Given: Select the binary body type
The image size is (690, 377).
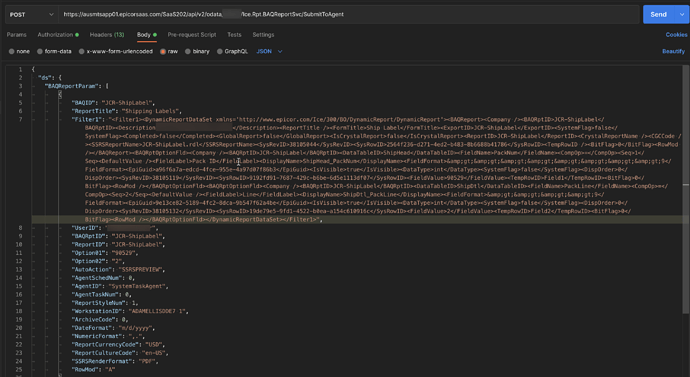Looking at the screenshot, I should point(197,51).
